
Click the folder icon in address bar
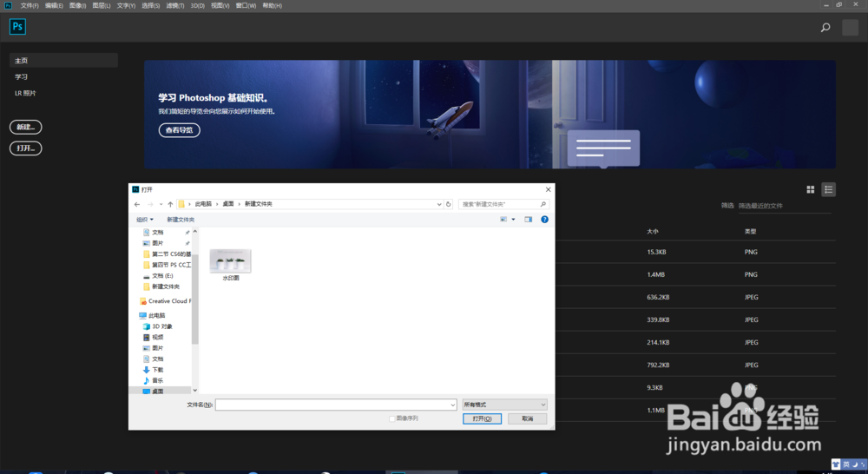(x=181, y=204)
